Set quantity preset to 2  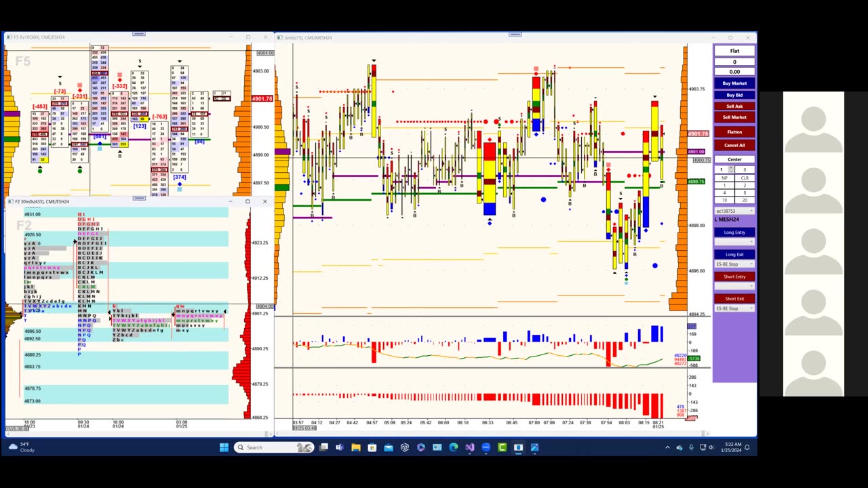click(x=745, y=185)
